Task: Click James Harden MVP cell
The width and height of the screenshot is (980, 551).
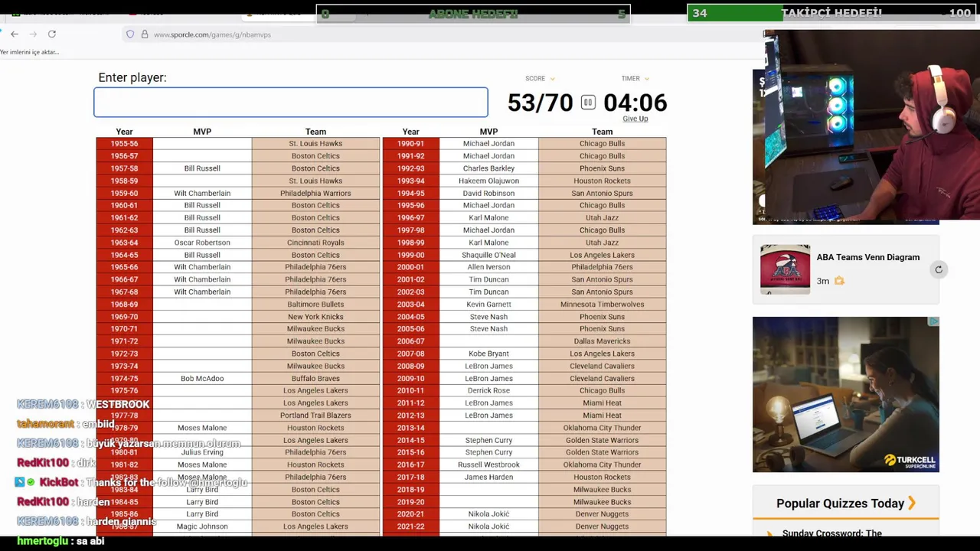Action: click(488, 478)
